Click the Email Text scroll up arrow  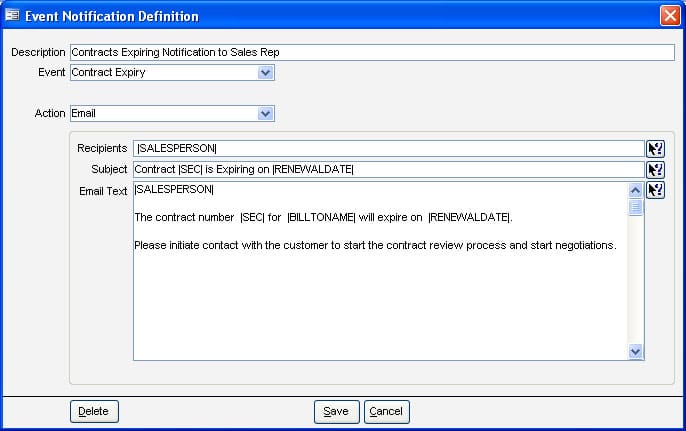pyautogui.click(x=635, y=190)
